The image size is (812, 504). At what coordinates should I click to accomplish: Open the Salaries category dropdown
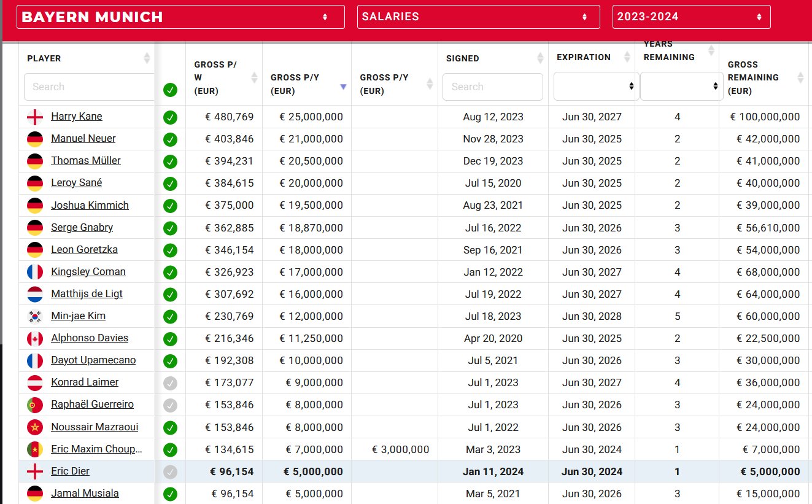pos(478,17)
